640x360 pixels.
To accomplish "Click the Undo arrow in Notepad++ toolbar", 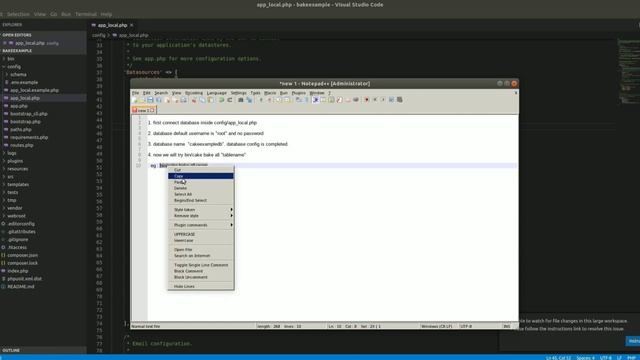I will tap(221, 100).
